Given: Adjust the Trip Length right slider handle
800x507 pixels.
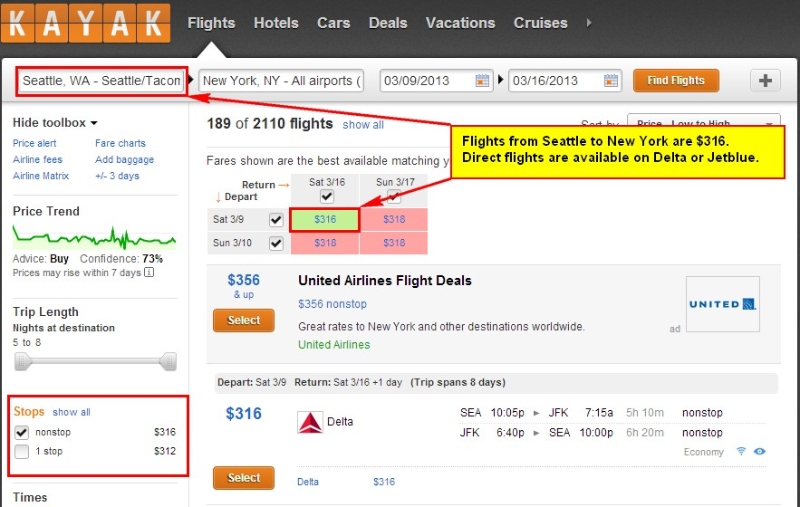Looking at the screenshot, I should (168, 362).
